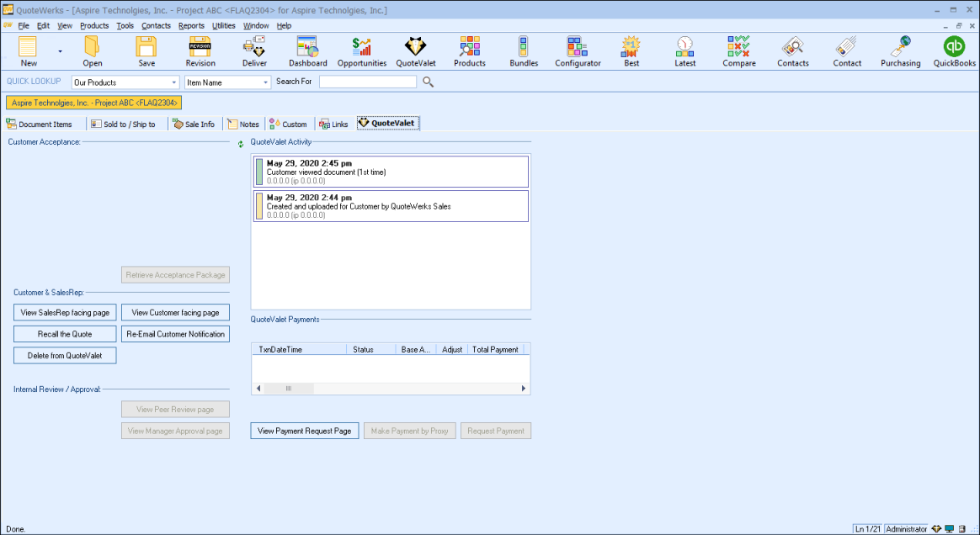Launch the Configurator tool
The height and width of the screenshot is (535, 980).
click(578, 51)
